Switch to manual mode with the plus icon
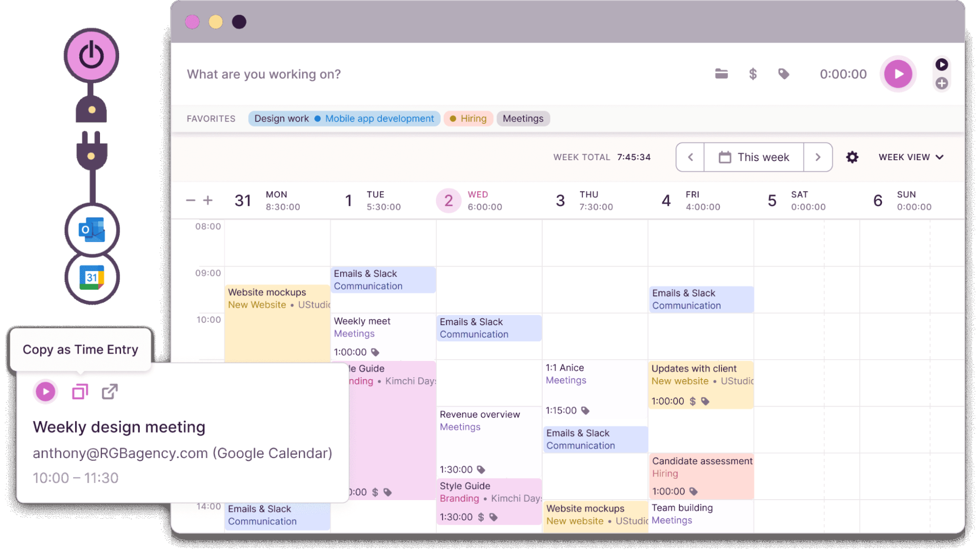 pos(941,84)
